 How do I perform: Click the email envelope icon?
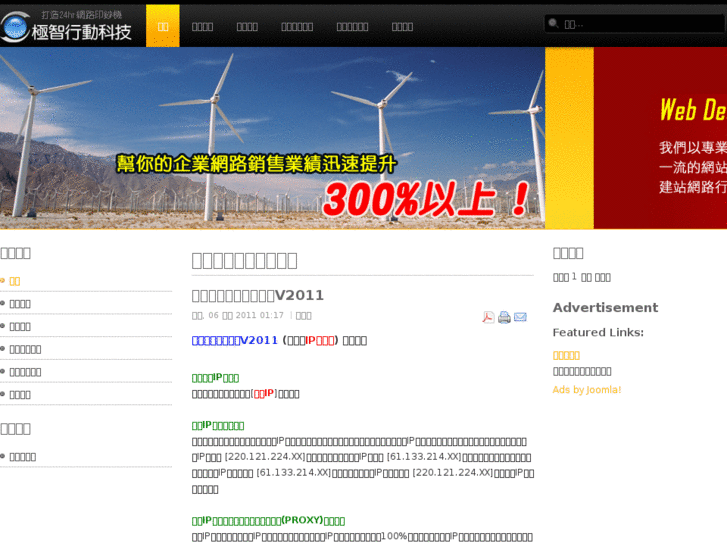point(520,317)
